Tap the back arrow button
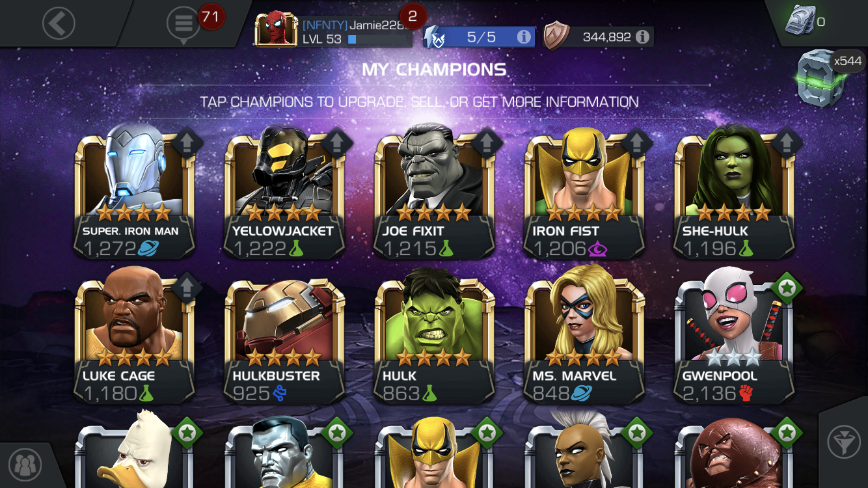This screenshot has height=488, width=868. [59, 24]
